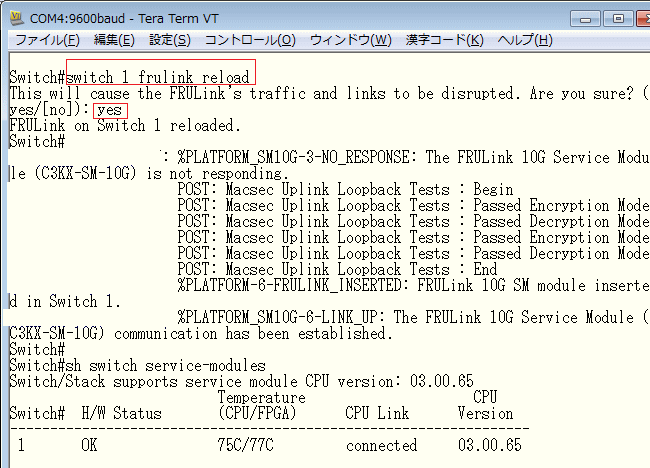Click the 'sh switch service-modules' command line
The width and height of the screenshot is (650, 468).
coord(166,366)
